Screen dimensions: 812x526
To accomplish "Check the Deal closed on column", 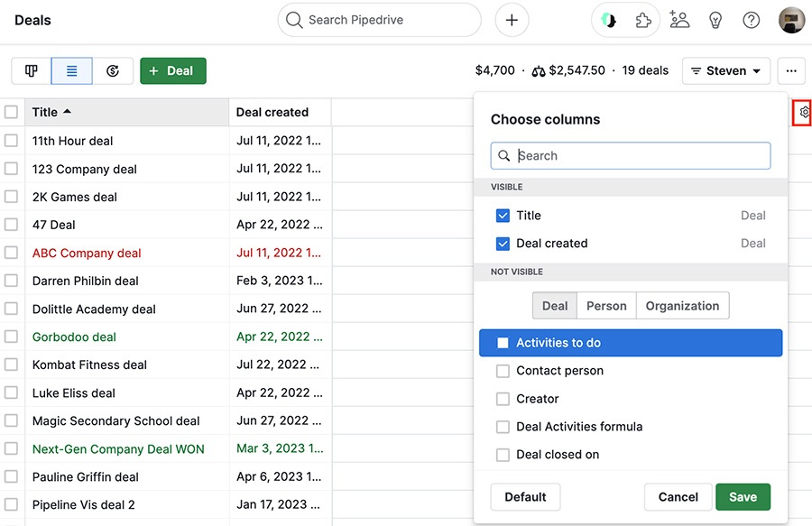I will [x=503, y=455].
